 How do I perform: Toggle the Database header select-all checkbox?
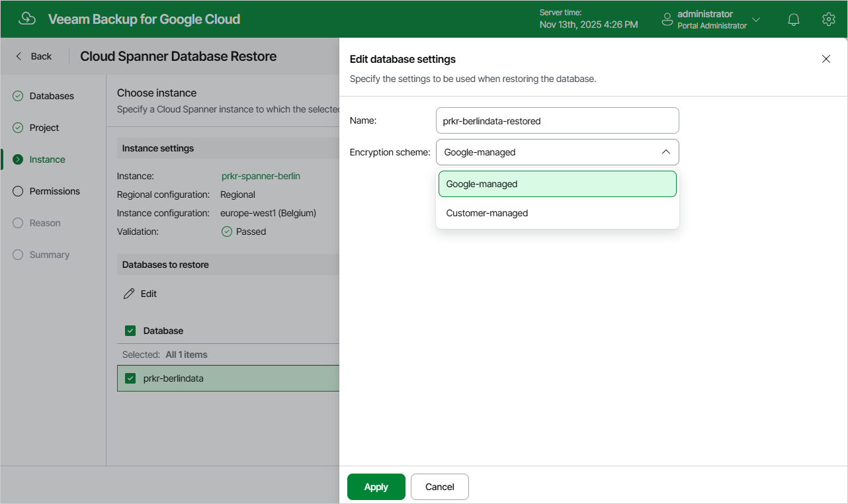[x=130, y=331]
